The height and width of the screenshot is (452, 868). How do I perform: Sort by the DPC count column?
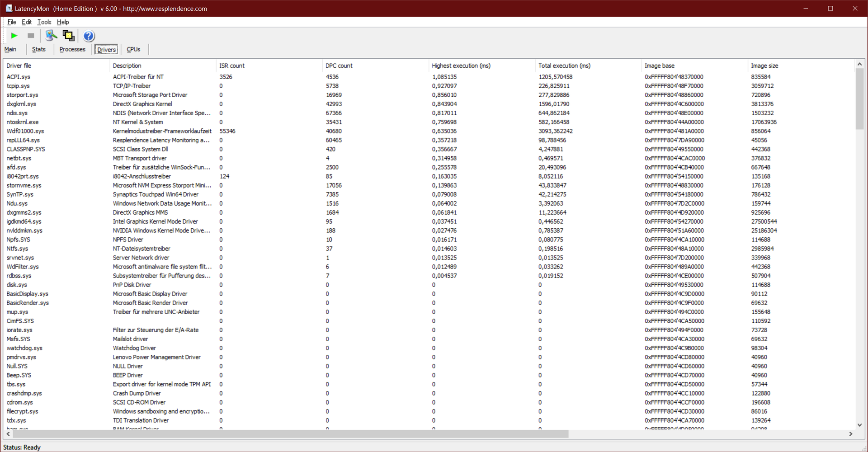(x=339, y=66)
